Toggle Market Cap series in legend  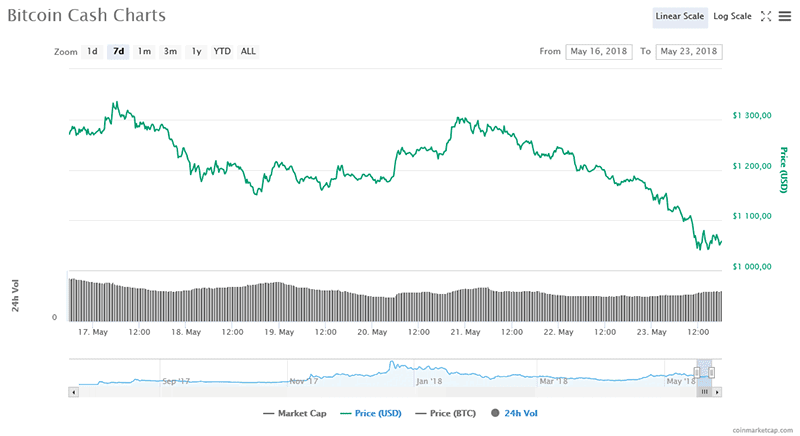(x=295, y=413)
